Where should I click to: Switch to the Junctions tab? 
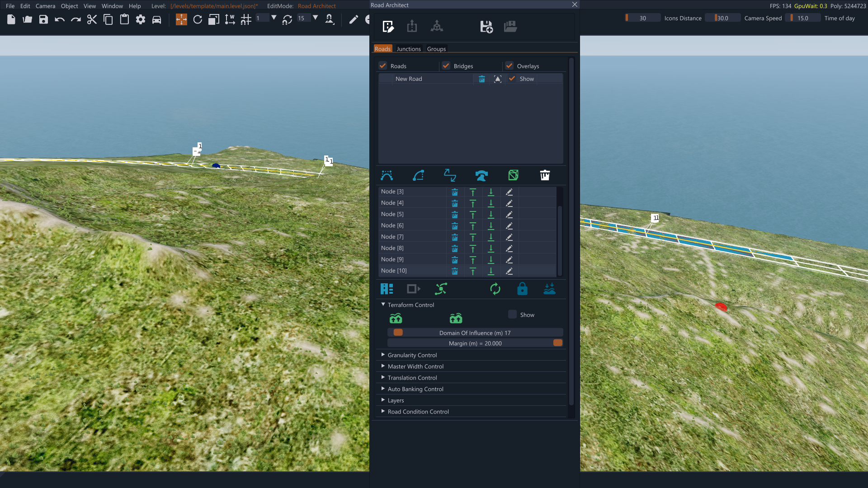coord(409,49)
